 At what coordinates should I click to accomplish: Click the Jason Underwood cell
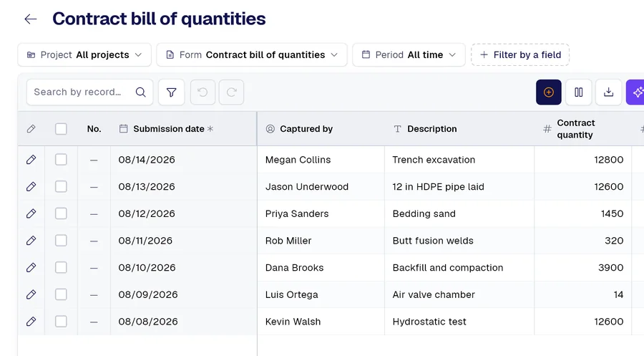tap(321, 187)
